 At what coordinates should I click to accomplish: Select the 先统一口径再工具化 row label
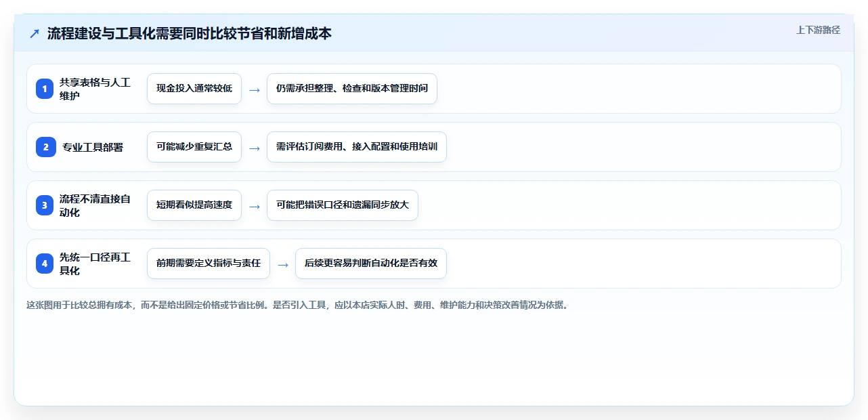coord(95,264)
